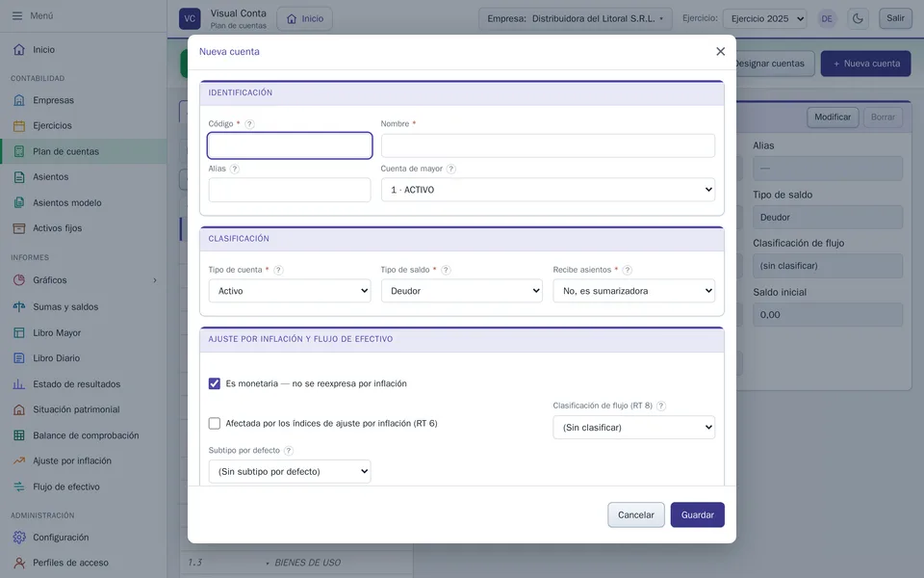The width and height of the screenshot is (924, 578).
Task: Click Modificar button in detail panel
Action: (832, 117)
